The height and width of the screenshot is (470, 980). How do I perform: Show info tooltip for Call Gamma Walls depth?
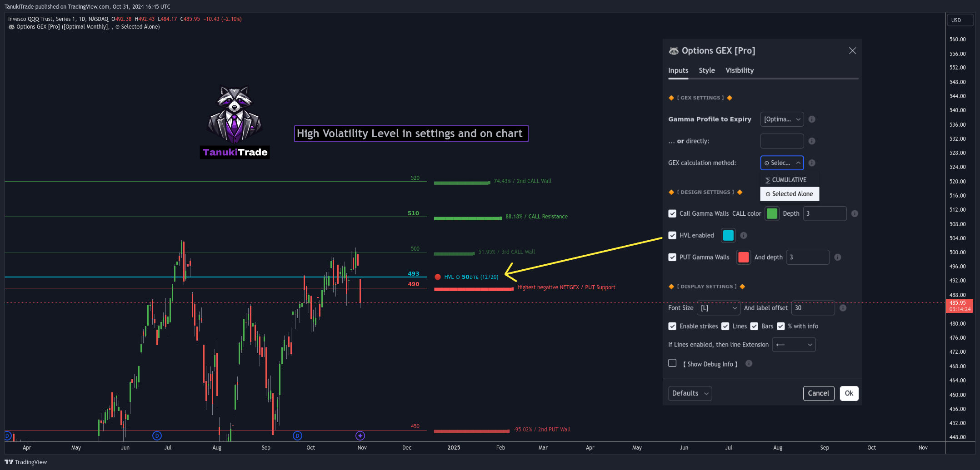click(x=855, y=213)
